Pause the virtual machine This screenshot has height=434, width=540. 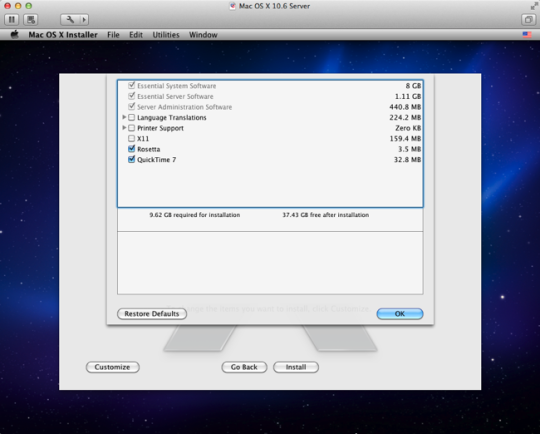[x=11, y=20]
